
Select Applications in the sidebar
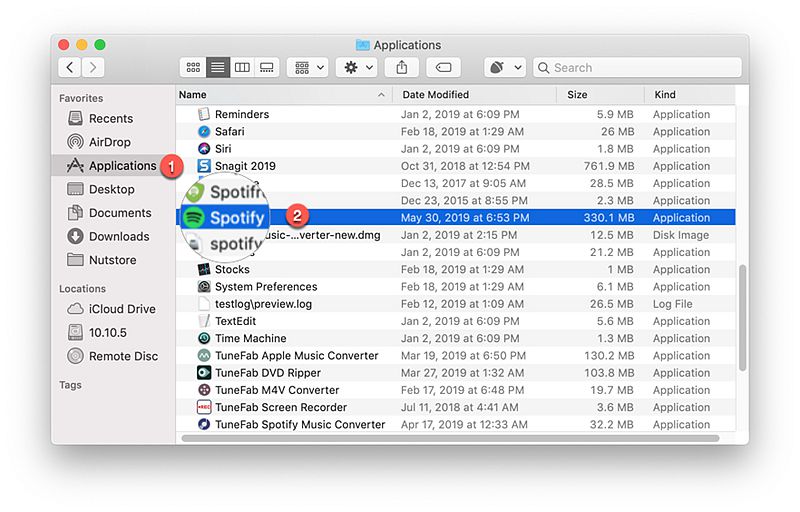pos(111,166)
